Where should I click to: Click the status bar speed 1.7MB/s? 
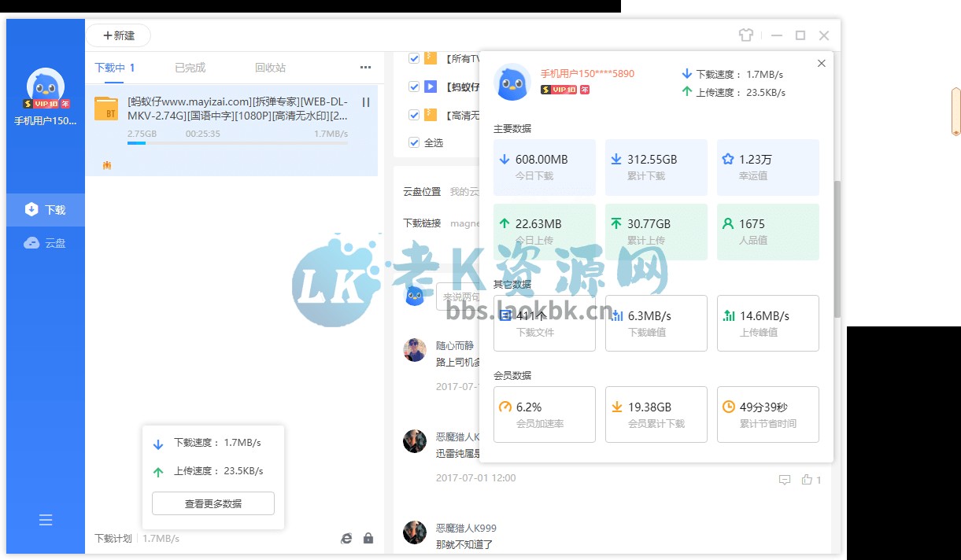[161, 539]
